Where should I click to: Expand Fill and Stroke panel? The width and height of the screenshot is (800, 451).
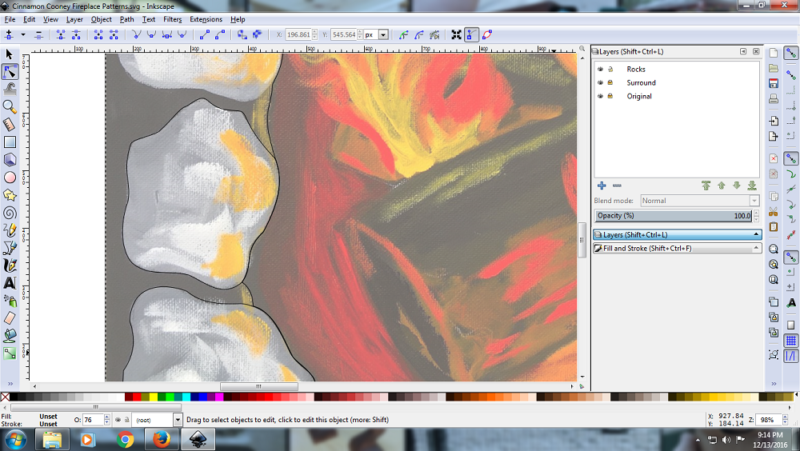click(x=678, y=248)
